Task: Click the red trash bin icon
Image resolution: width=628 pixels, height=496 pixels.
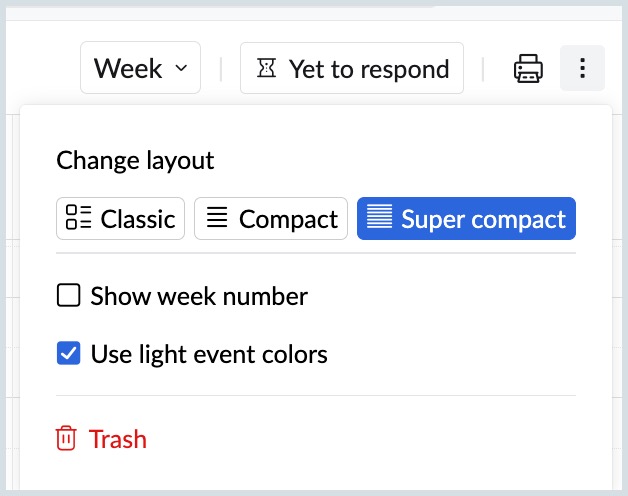Action: click(x=66, y=439)
